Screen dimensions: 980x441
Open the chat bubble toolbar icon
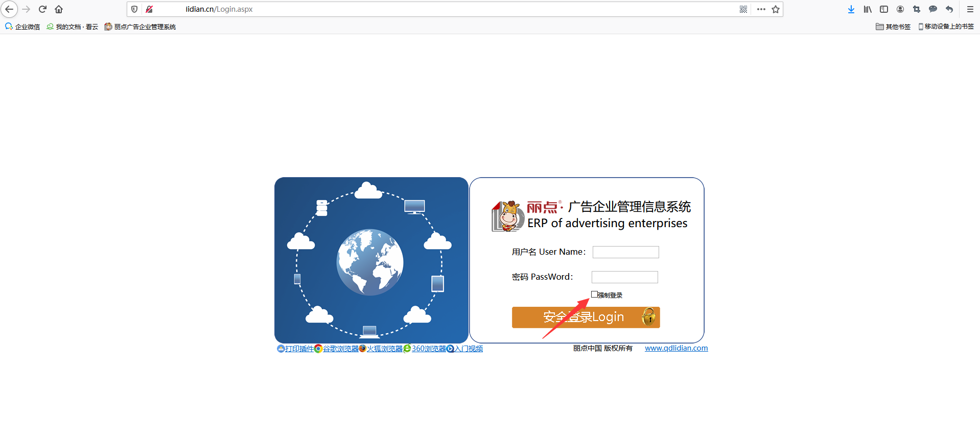pos(933,9)
